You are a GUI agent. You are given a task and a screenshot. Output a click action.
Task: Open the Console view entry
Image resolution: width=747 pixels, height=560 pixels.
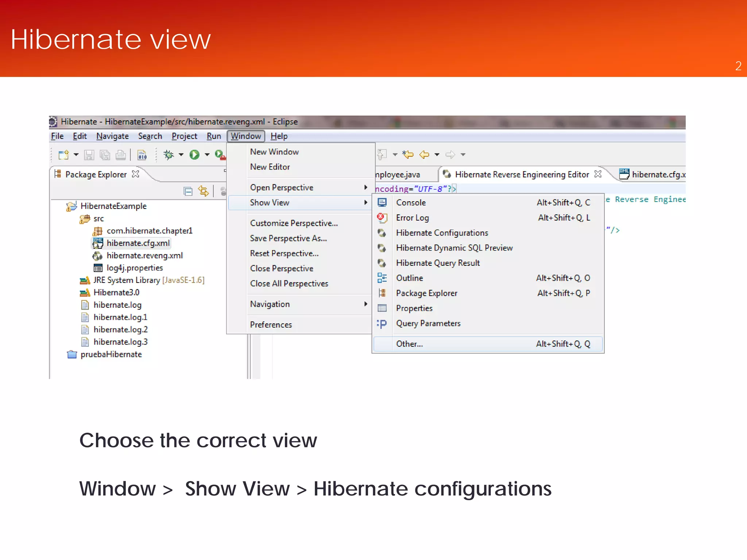411,202
